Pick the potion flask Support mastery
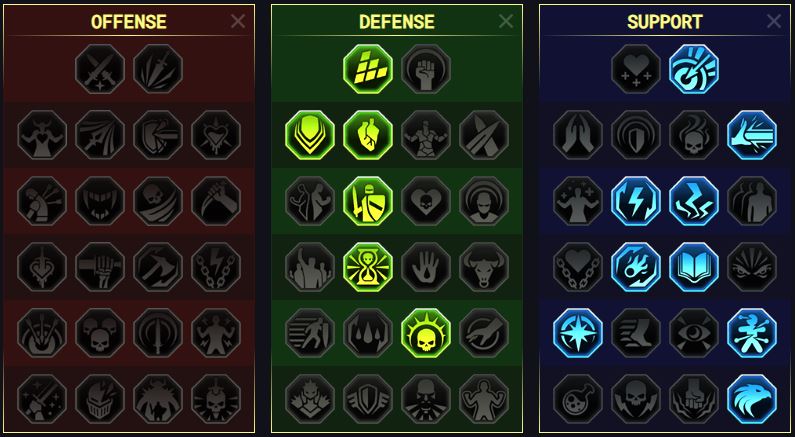 pyautogui.click(x=578, y=399)
